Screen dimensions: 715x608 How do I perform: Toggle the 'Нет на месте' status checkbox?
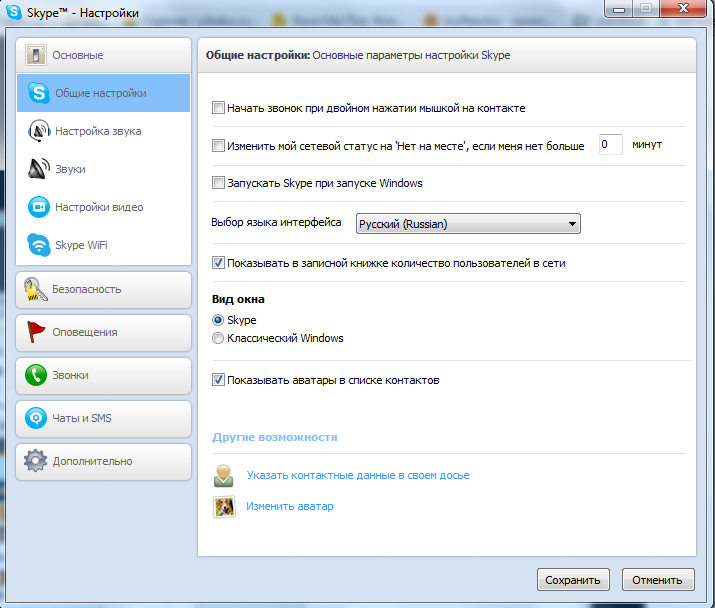click(218, 146)
